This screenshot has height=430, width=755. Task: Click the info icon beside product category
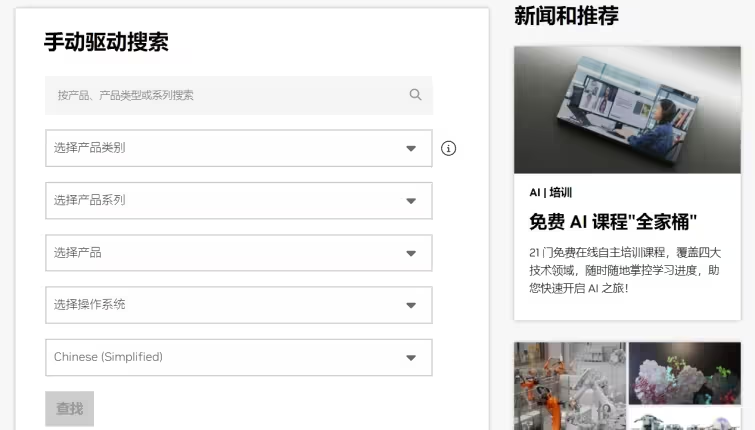[x=448, y=148]
